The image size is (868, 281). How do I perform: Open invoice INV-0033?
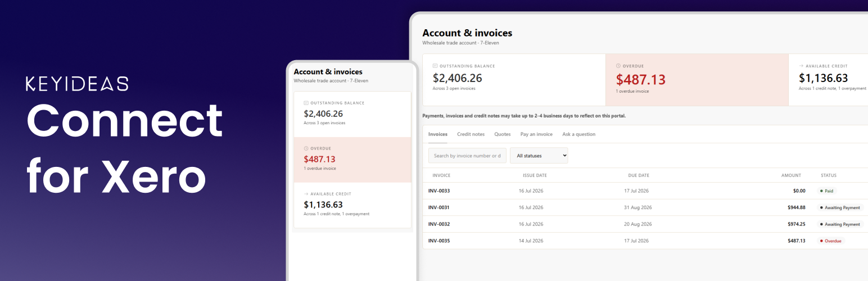(x=439, y=191)
